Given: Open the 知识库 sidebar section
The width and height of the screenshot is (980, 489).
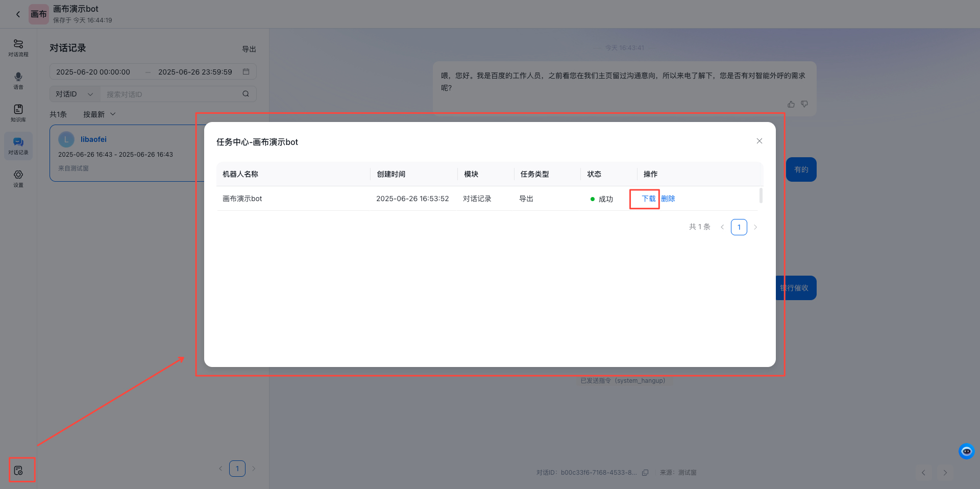Looking at the screenshot, I should pyautogui.click(x=18, y=113).
